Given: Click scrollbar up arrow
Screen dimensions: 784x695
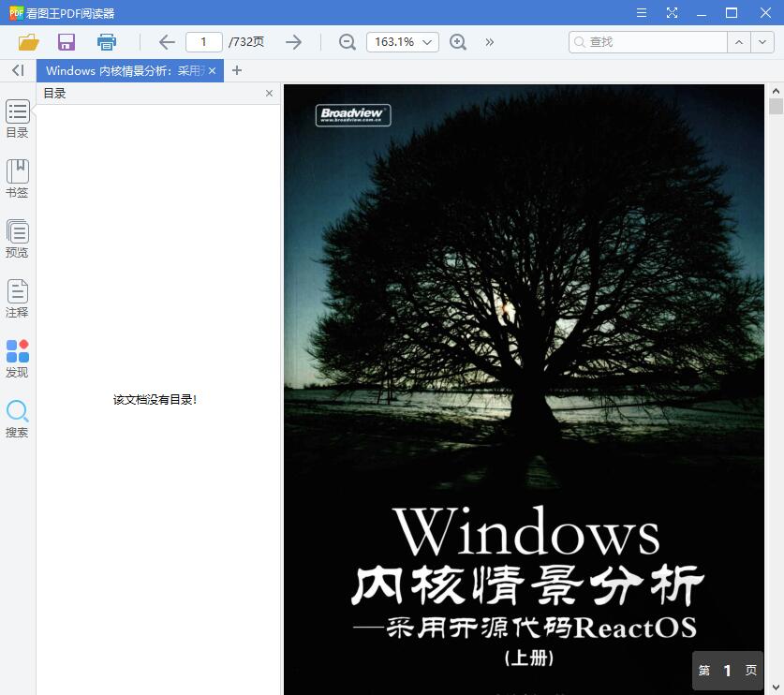Looking at the screenshot, I should click(776, 91).
